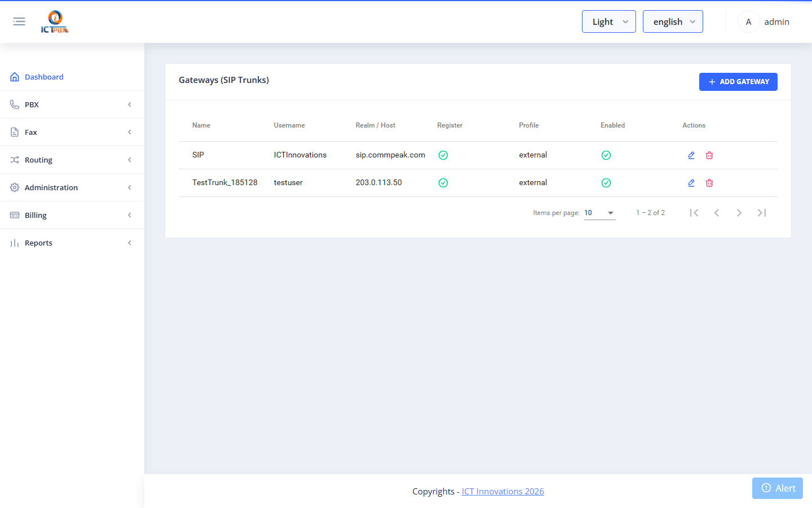Open the Fax sidebar section
This screenshot has height=508, width=812.
pyautogui.click(x=72, y=132)
